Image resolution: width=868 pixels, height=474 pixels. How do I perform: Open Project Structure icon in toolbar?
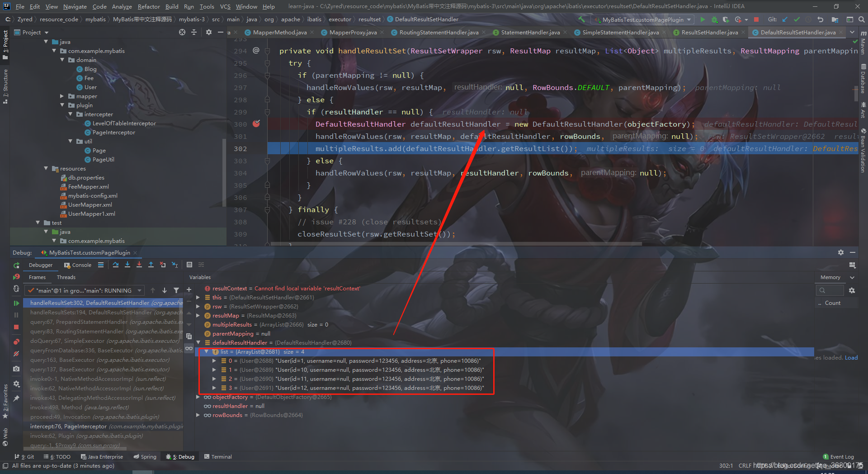835,19
